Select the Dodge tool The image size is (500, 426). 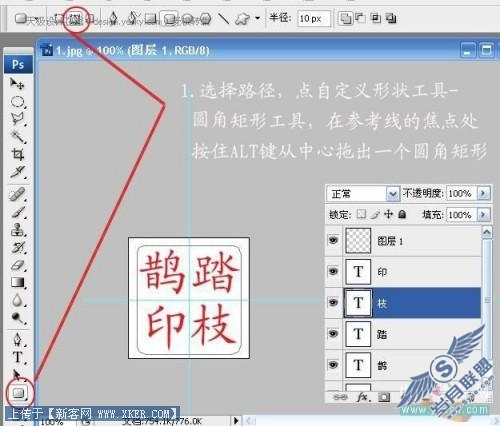[18, 318]
